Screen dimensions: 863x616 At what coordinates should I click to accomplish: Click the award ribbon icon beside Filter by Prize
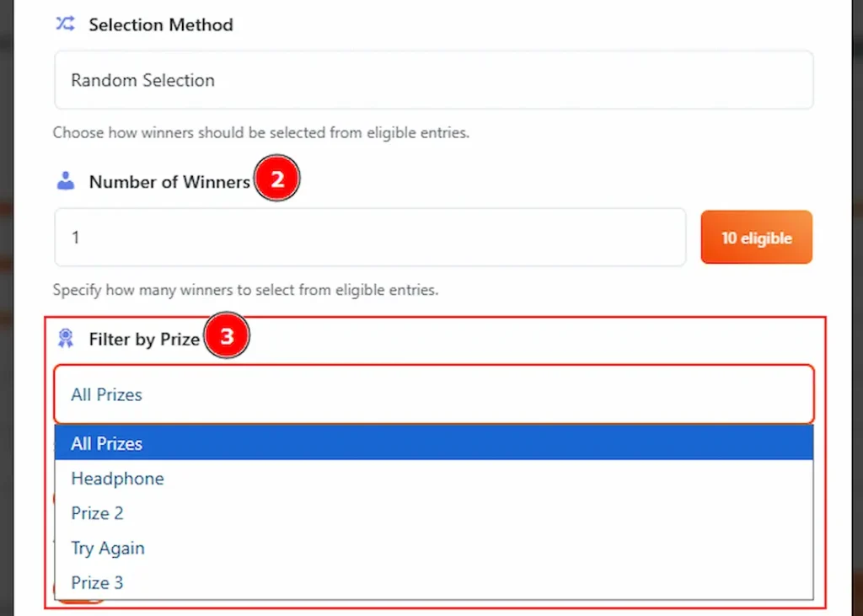point(65,339)
